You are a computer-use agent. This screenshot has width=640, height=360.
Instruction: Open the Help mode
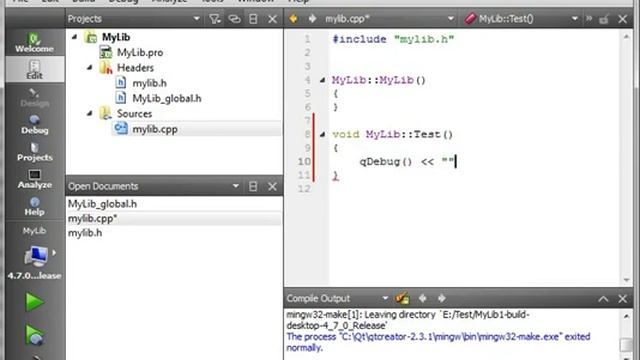tap(34, 207)
